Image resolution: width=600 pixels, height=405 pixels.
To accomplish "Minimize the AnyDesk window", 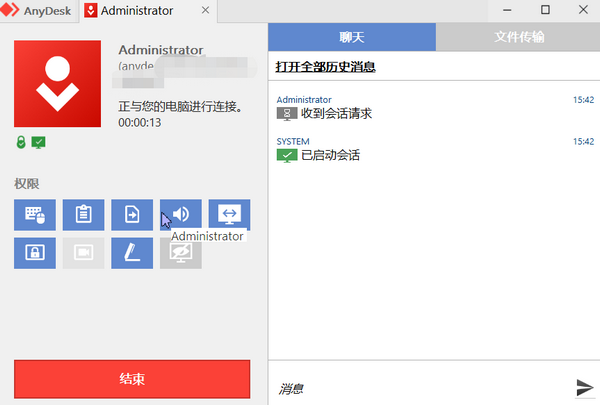I will [507, 10].
